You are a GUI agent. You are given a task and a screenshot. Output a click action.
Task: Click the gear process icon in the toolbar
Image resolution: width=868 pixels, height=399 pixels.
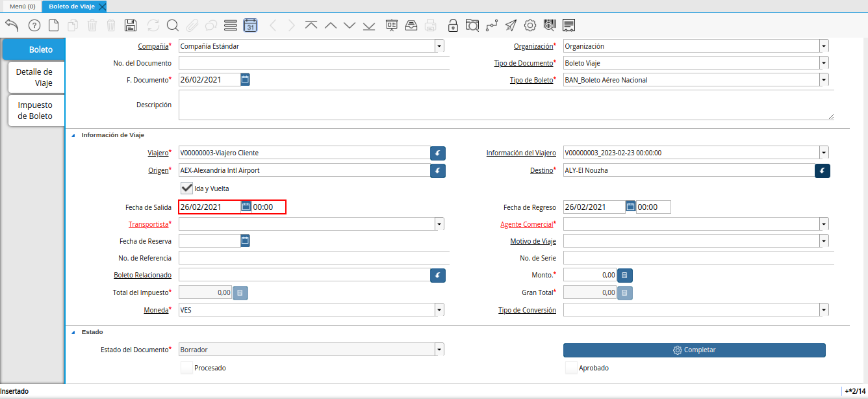coord(530,25)
